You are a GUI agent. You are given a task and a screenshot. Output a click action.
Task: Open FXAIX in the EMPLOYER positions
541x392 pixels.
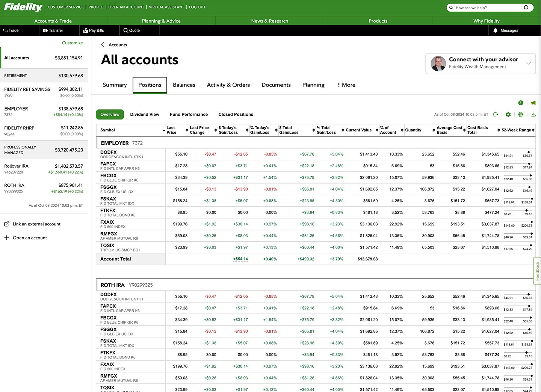pyautogui.click(x=107, y=222)
